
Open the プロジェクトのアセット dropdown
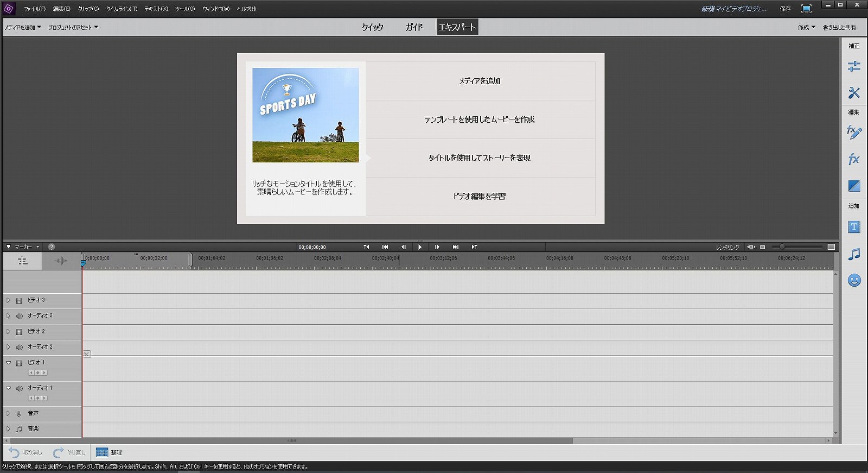click(x=73, y=27)
